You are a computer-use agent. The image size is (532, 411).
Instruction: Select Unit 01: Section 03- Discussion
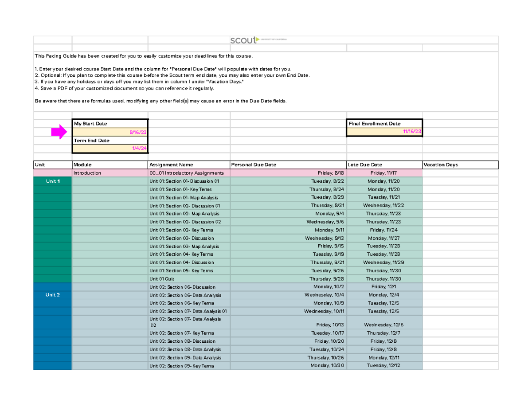[x=189, y=238]
